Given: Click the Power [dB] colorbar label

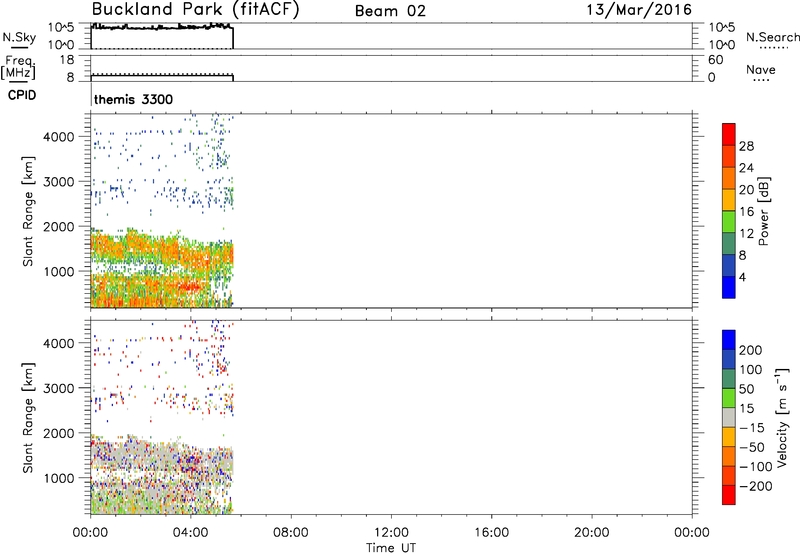Looking at the screenshot, I should coord(763,211).
